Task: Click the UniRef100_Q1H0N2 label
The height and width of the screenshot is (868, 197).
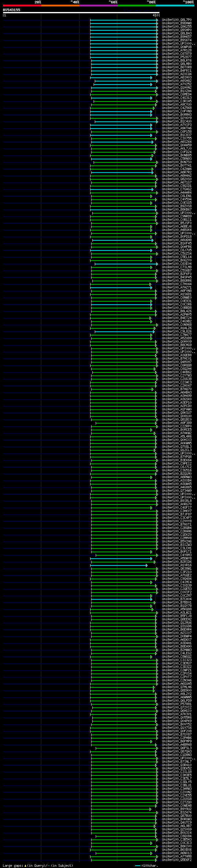Action: tap(177, 88)
